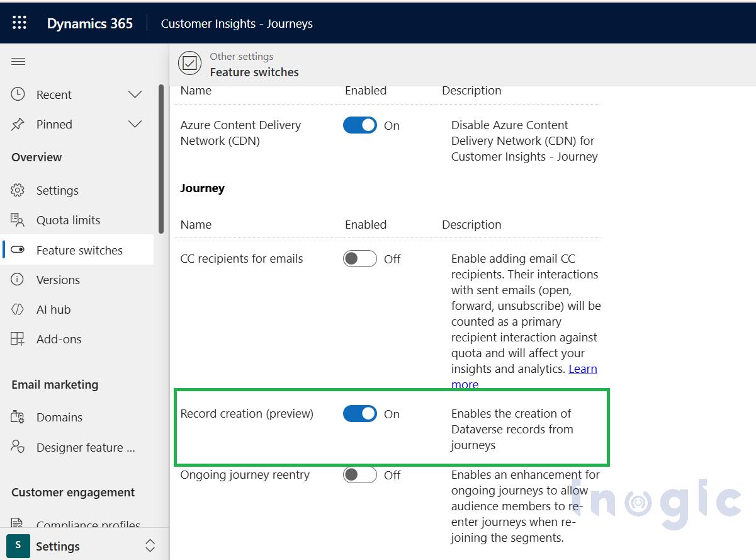Open Versions page
Image resolution: width=756 pixels, height=560 pixels.
(77, 280)
